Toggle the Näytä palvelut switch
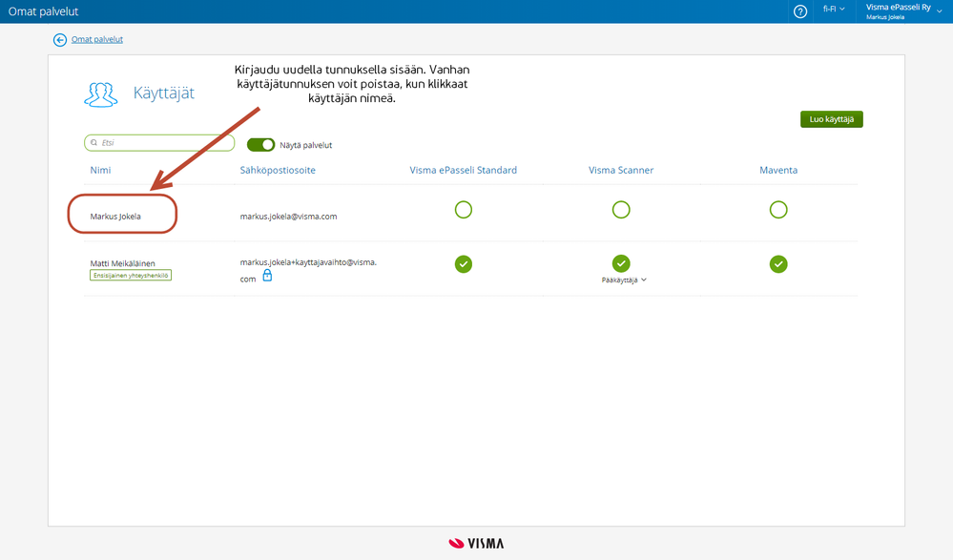 [x=260, y=145]
